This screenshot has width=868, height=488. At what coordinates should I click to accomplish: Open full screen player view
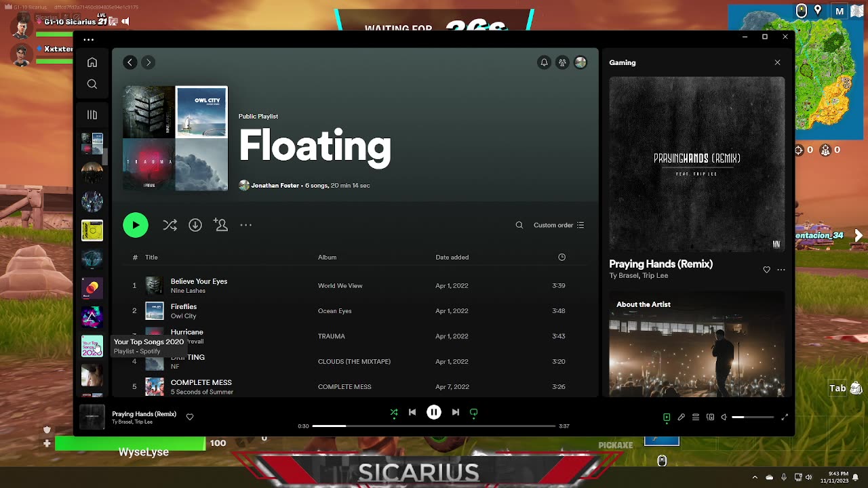785,418
